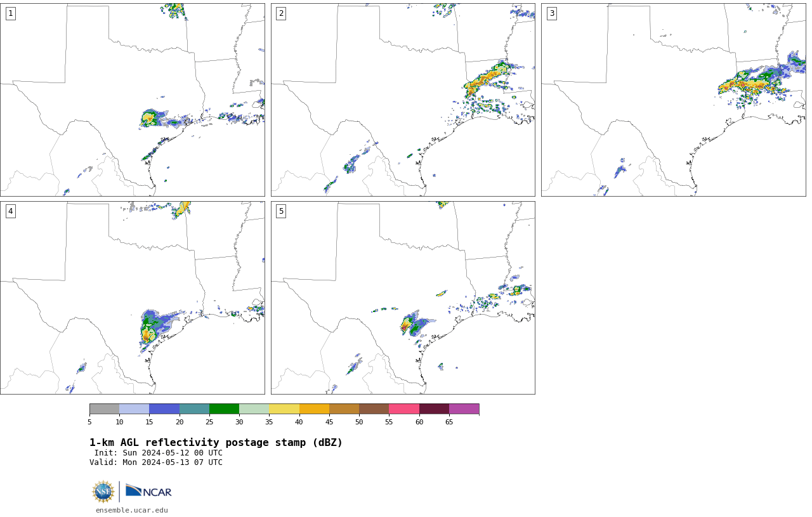This screenshot has height=517, width=812.
Task: Open ensemble member 3 map panel
Action: tap(674, 100)
